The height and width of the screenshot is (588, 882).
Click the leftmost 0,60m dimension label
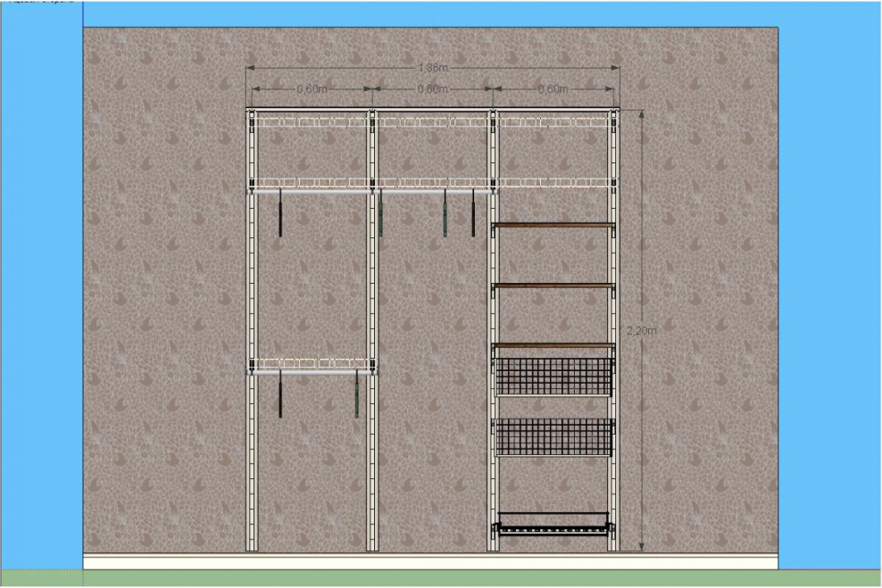coord(311,89)
